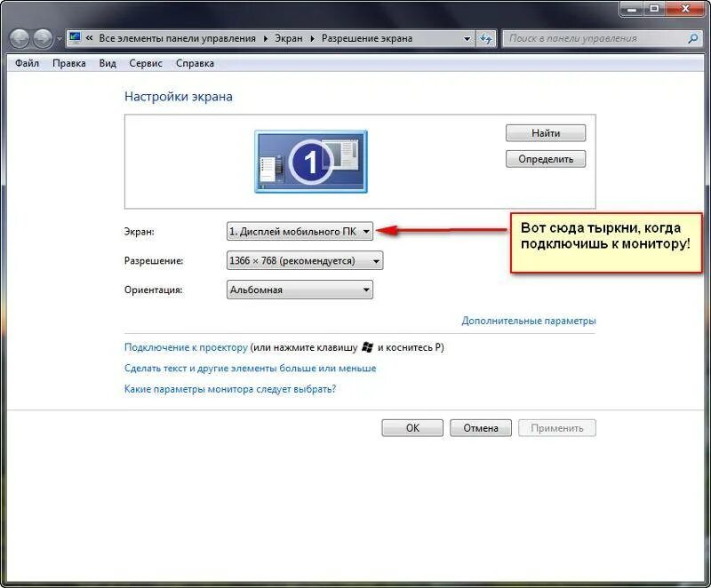Go forward with the Forward arrow button

43,38
